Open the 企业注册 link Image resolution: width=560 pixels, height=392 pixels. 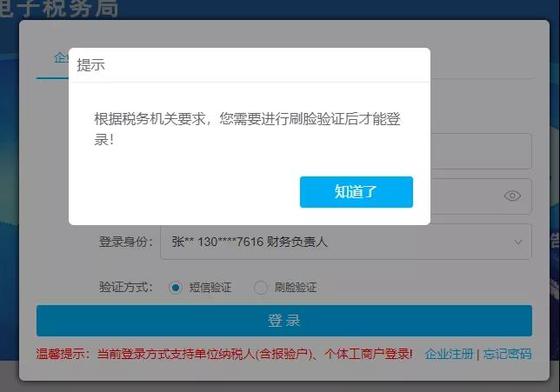point(449,354)
